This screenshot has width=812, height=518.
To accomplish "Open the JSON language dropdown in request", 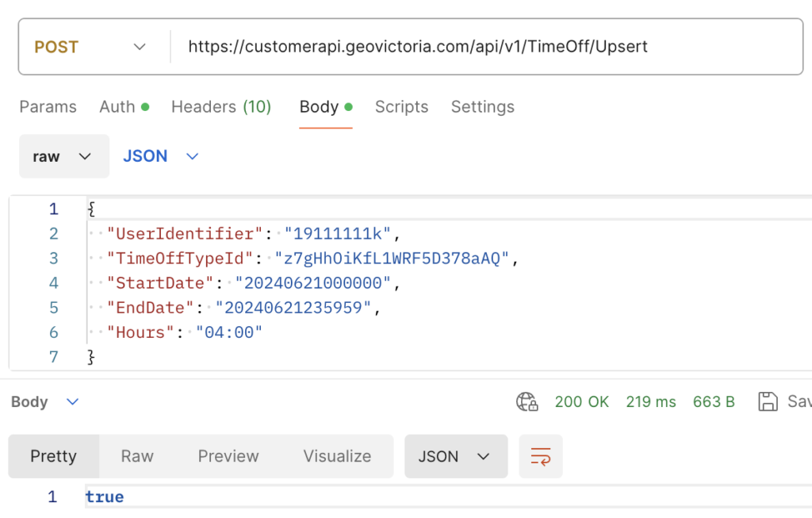I will tap(160, 156).
